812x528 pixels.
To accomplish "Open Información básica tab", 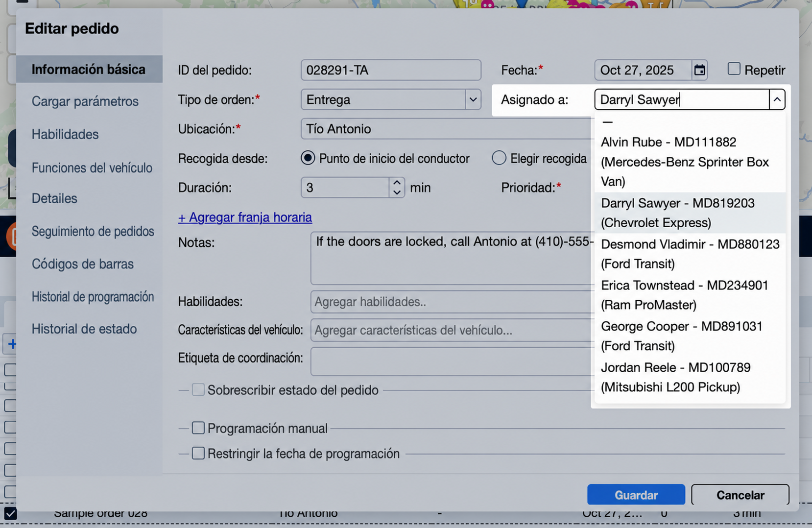I will (89, 69).
